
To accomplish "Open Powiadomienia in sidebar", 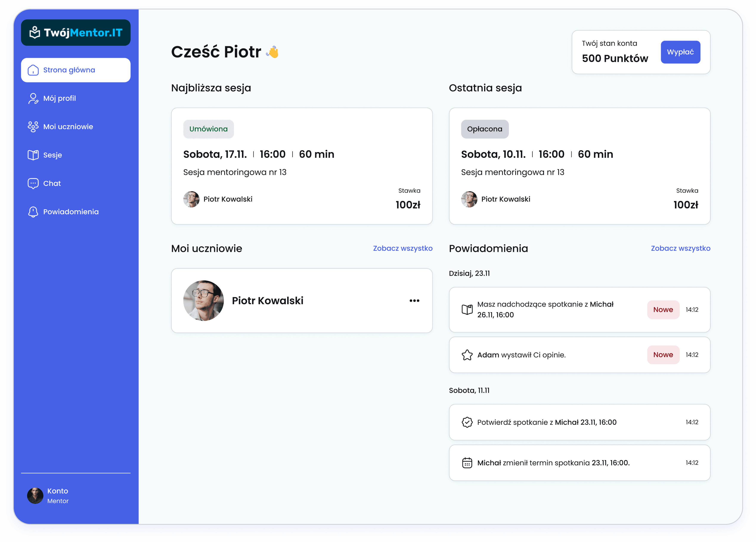I will pyautogui.click(x=76, y=212).
